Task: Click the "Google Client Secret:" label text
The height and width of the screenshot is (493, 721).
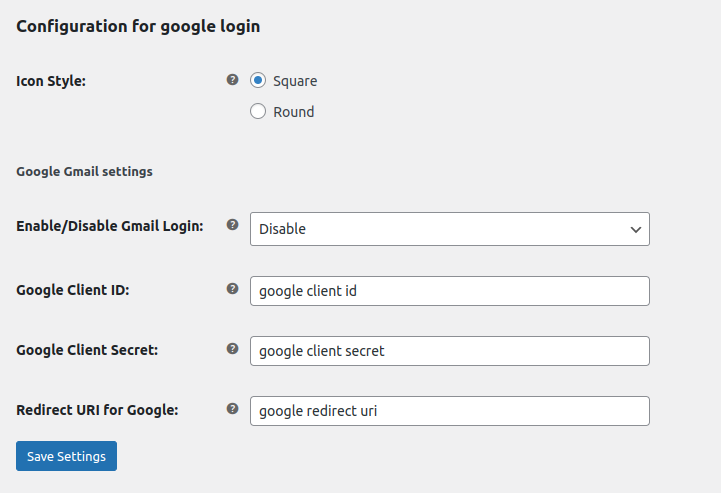Action: point(88,350)
